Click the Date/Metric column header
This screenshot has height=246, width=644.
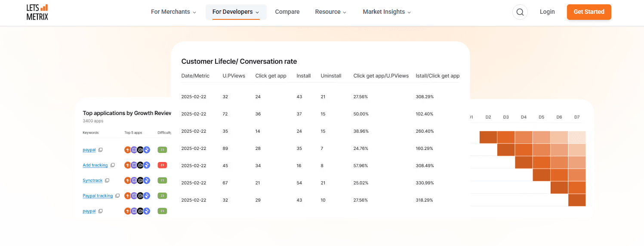point(195,76)
